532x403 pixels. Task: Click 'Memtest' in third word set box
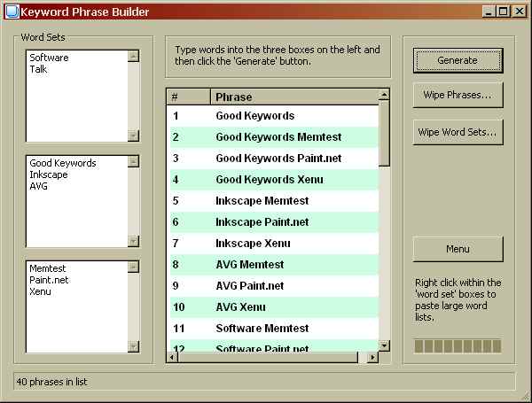tap(48, 268)
